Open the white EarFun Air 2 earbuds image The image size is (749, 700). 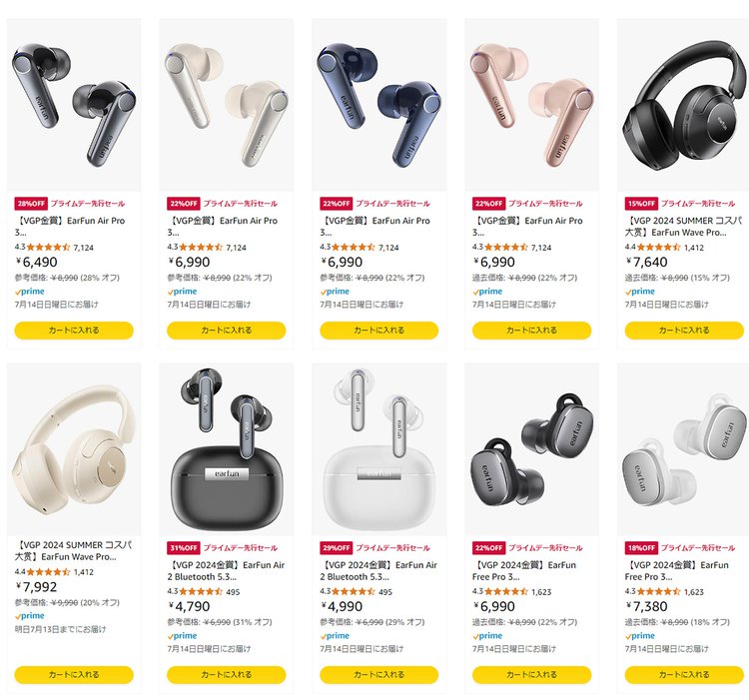coord(378,448)
